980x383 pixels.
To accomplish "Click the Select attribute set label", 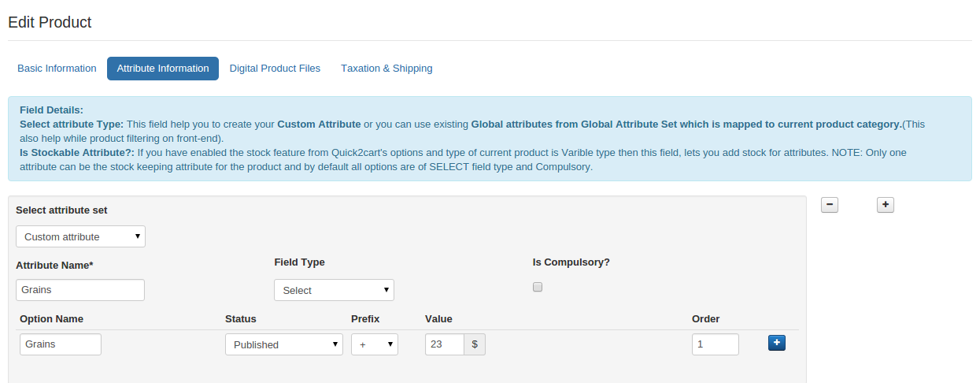I will click(x=61, y=210).
